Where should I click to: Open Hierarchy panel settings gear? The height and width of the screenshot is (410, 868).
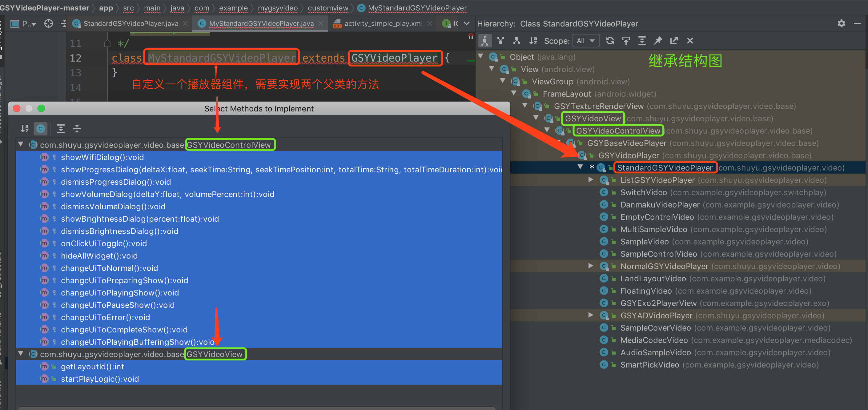pos(841,24)
